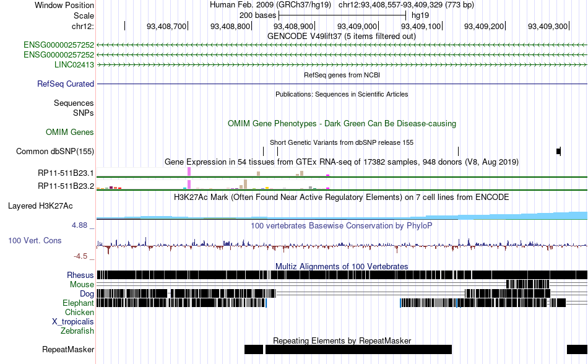This screenshot has height=364, width=588.
Task: Click the Scale label
Action: tap(84, 15)
